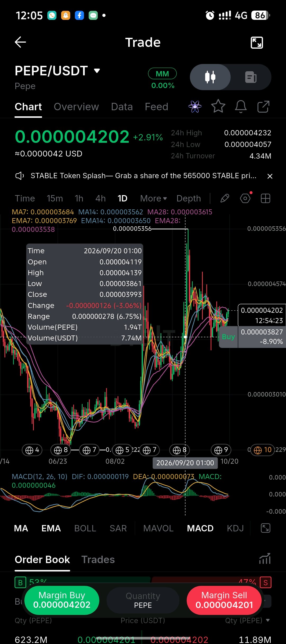The width and height of the screenshot is (286, 644).
Task: Activate the drawing pencil tool
Action: (x=225, y=198)
